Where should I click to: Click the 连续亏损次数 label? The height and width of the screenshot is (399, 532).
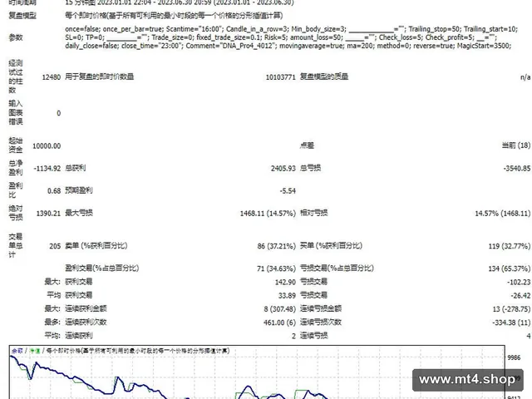(x=321, y=322)
